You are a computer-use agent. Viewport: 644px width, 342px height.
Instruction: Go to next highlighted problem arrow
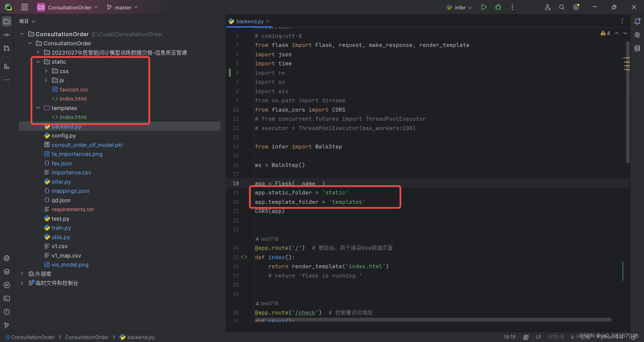(625, 33)
